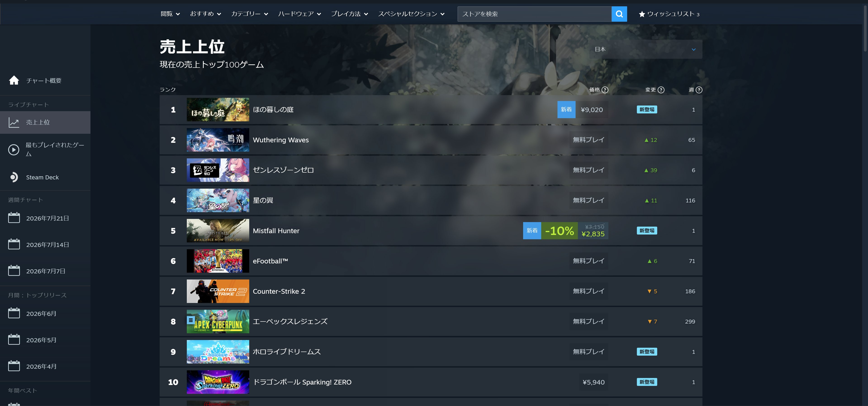Click calendar icon for 2026年7月7日
Screen dimensions: 868x406
pyautogui.click(x=14, y=271)
